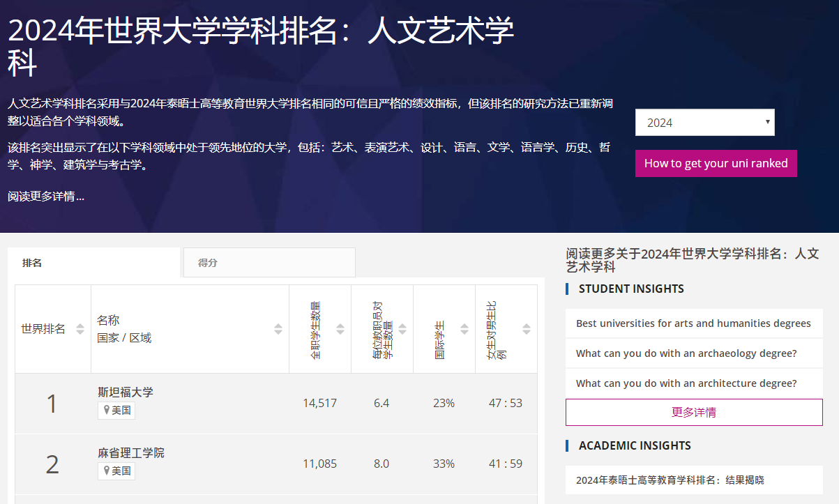Sort by 女生对男生比例 column

[527, 329]
